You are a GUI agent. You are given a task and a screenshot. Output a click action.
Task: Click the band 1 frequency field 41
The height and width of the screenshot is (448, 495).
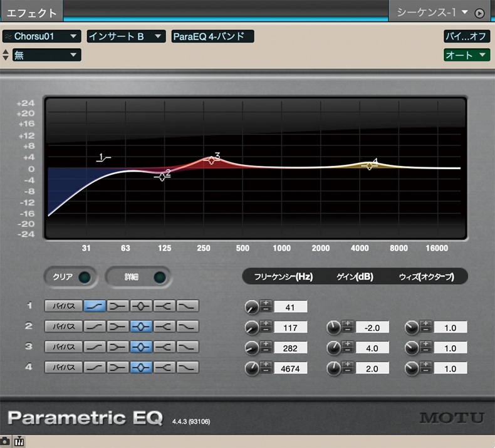pyautogui.click(x=291, y=307)
